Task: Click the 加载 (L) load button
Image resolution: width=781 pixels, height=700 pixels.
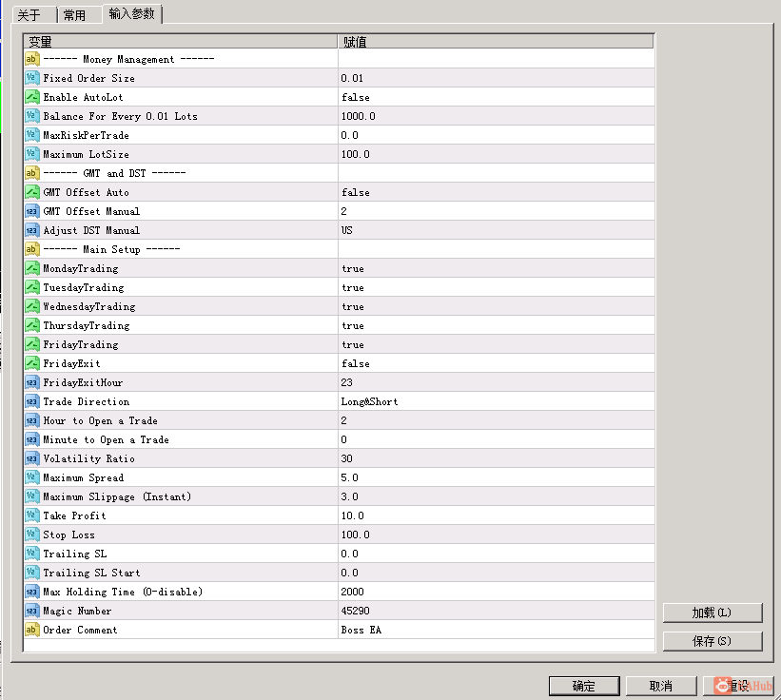Action: tap(713, 612)
